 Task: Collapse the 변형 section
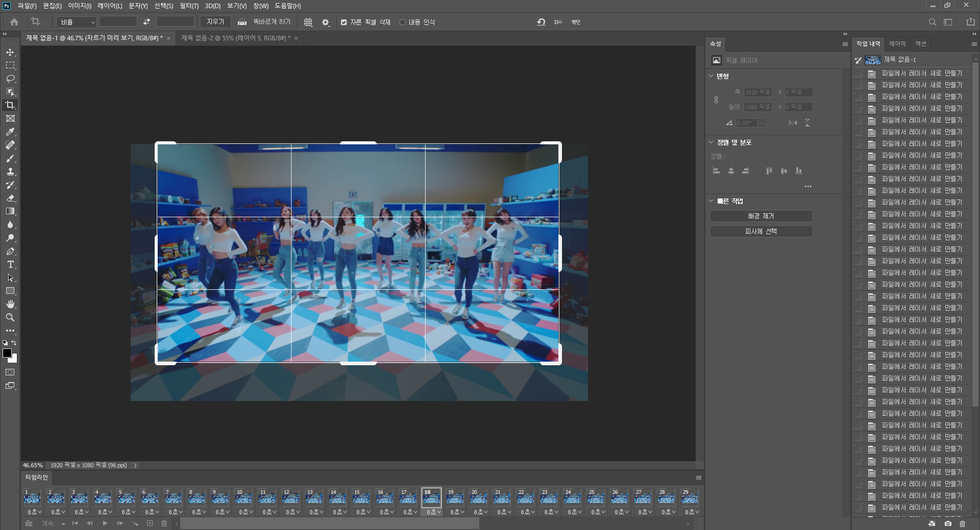point(711,76)
